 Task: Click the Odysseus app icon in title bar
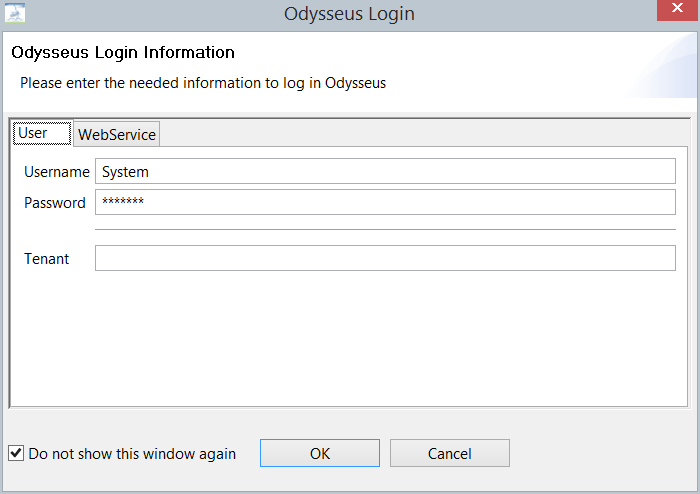15,14
